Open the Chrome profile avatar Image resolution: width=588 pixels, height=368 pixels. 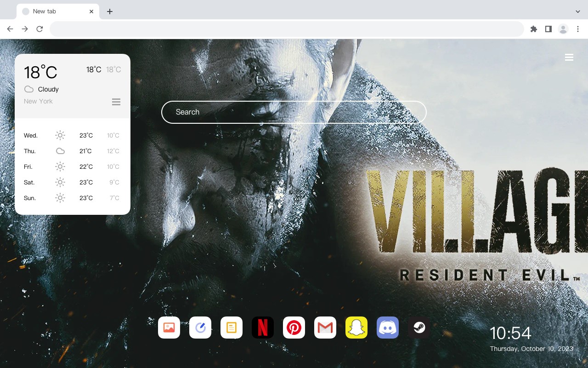pos(563,29)
